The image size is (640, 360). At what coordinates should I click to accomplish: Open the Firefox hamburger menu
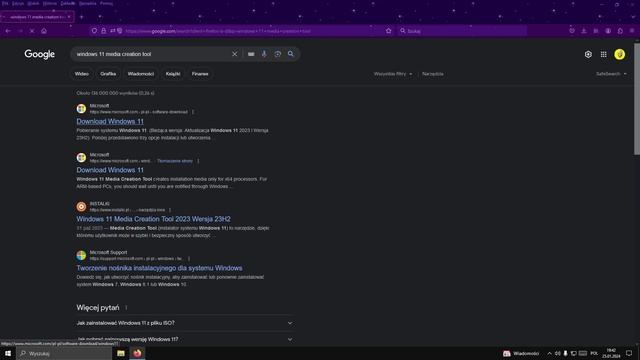point(632,31)
